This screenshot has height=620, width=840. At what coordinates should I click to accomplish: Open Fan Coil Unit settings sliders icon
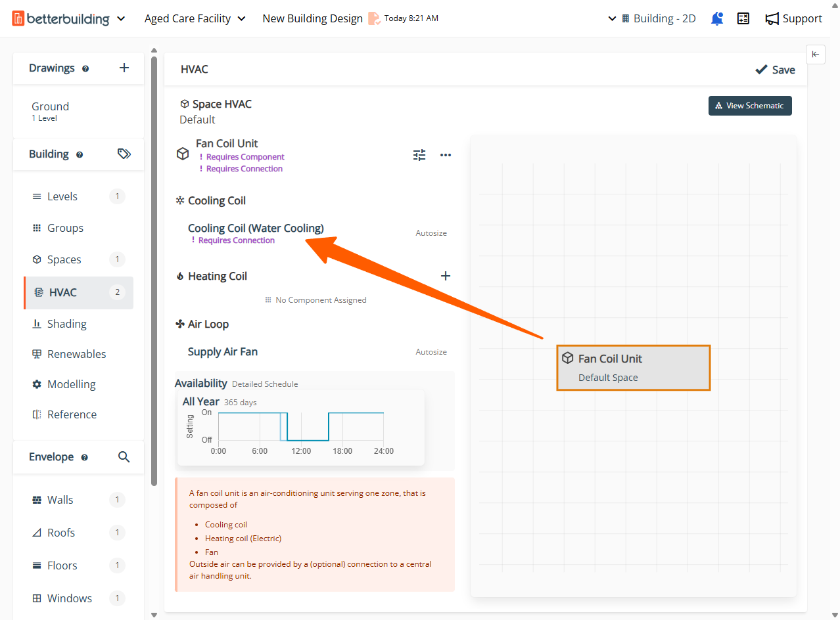(419, 155)
